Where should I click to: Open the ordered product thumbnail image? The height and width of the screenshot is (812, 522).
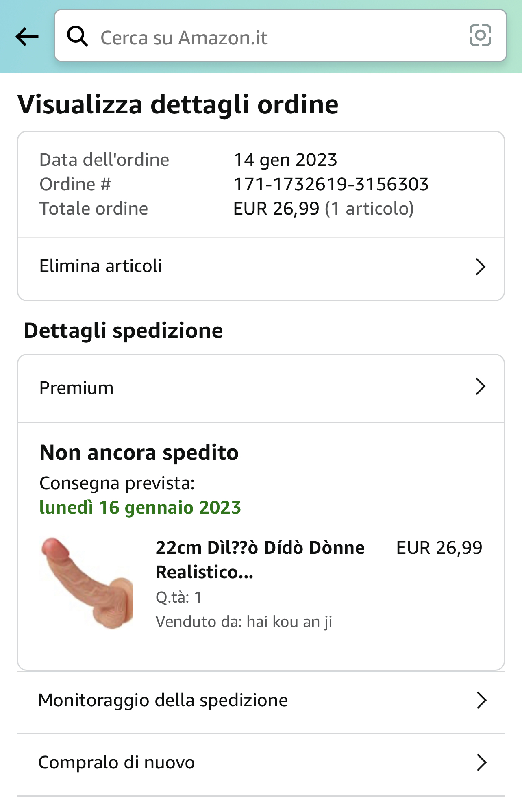coord(87,583)
